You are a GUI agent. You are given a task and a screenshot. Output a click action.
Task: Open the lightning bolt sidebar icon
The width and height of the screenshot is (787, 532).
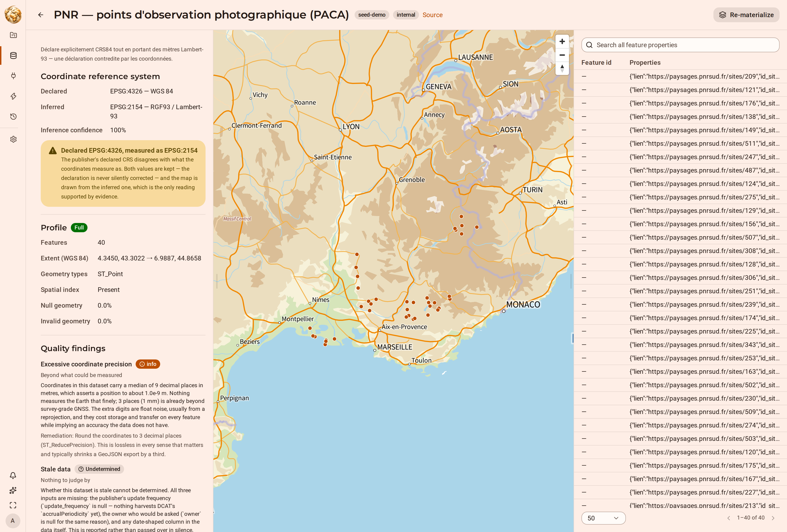[x=13, y=96]
